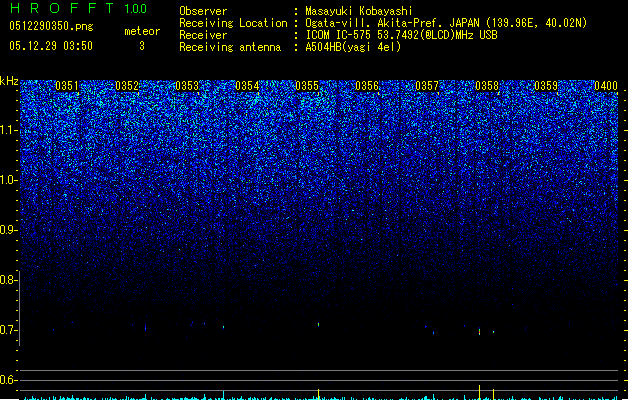Click the 0352 time marker
The height and width of the screenshot is (400, 629).
pos(127,86)
